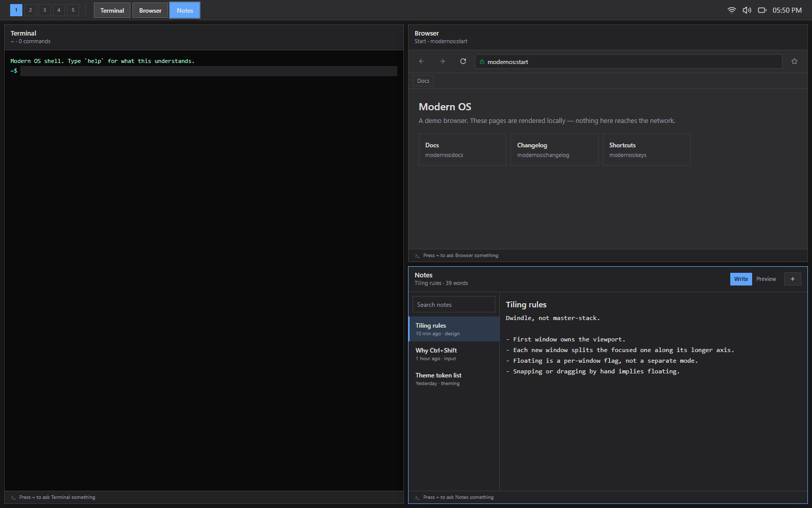Click the 'Each new window splits' line
This screenshot has height=508, width=812.
(x=620, y=350)
